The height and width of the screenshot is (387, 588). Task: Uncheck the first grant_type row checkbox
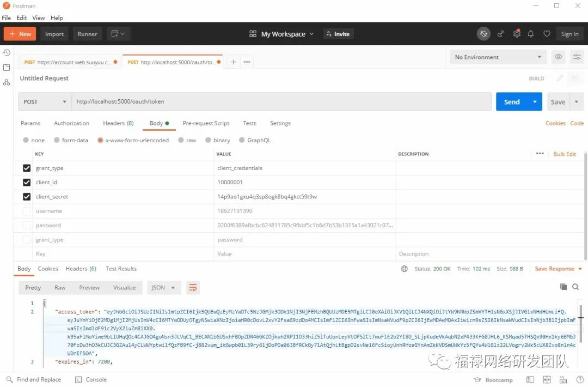[27, 168]
